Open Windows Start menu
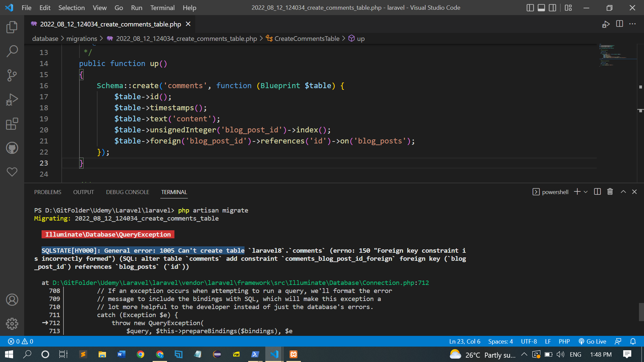 9,354
